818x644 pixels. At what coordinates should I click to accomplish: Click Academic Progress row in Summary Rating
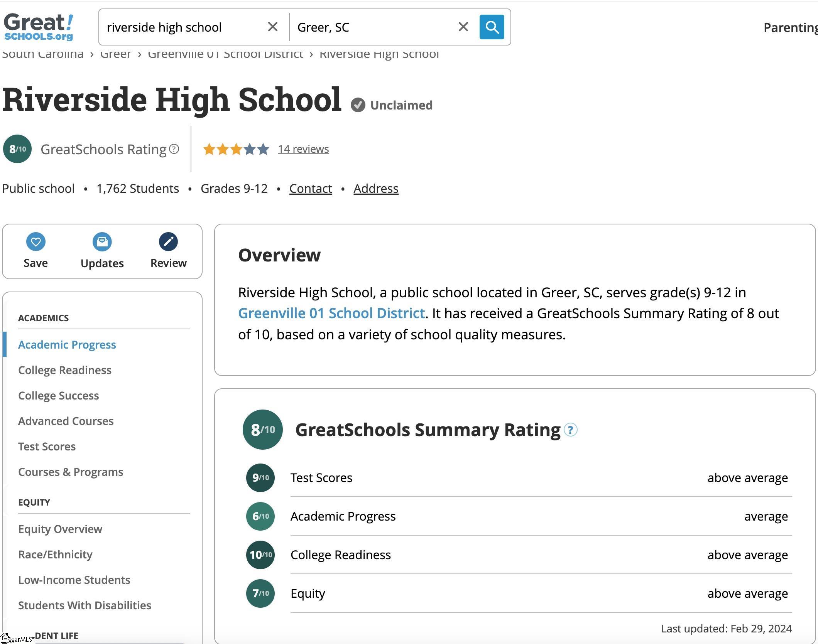point(519,516)
